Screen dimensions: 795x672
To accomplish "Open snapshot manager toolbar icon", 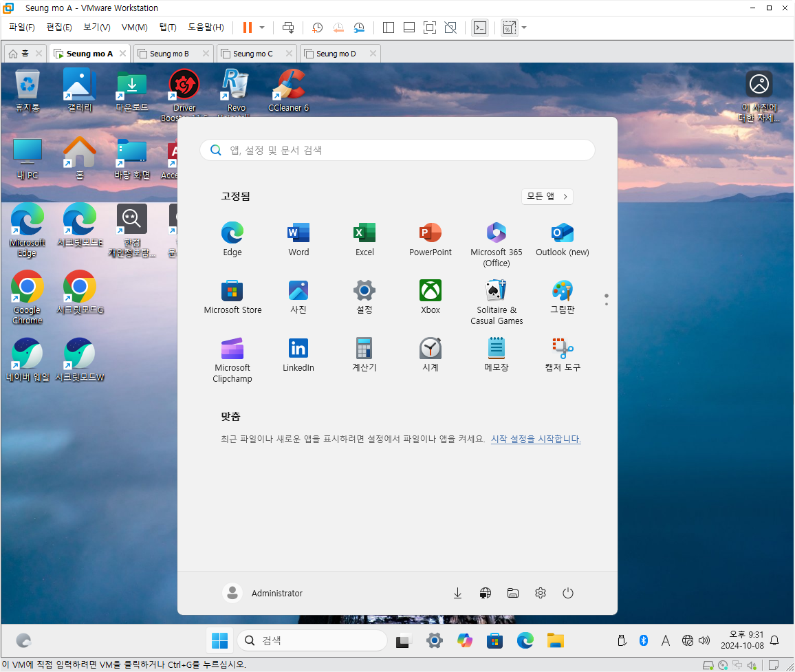I will point(359,28).
